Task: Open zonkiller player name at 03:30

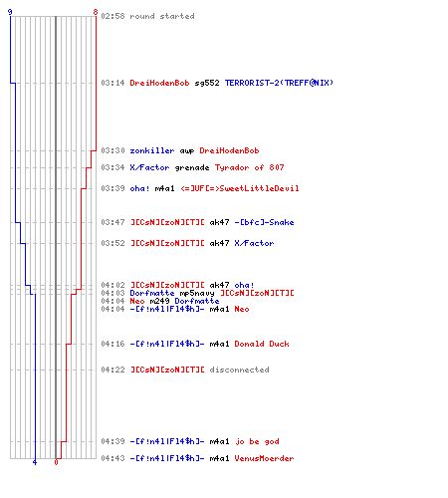Action: [x=152, y=150]
